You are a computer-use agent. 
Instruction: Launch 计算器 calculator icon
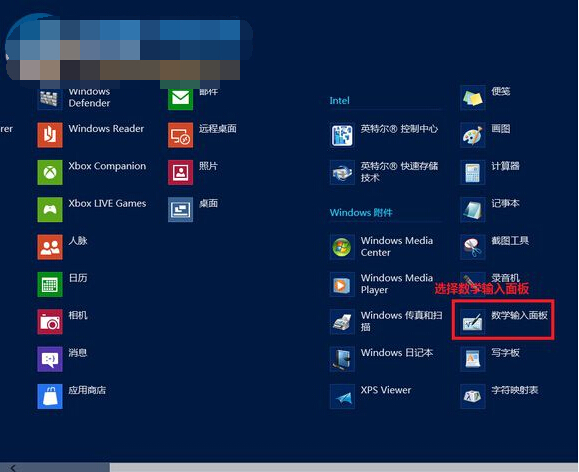coord(473,172)
